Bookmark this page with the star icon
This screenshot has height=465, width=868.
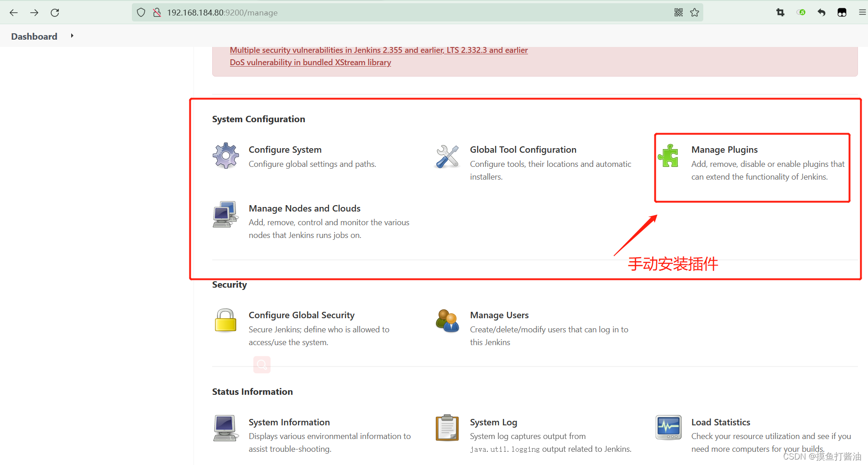695,12
